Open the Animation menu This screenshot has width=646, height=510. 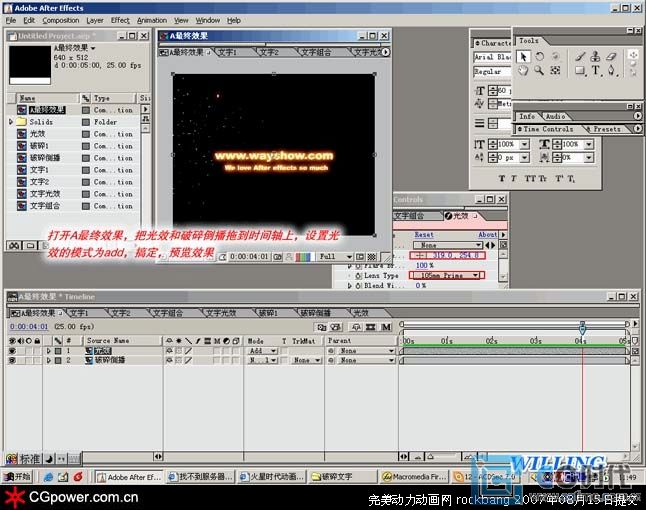pyautogui.click(x=152, y=20)
